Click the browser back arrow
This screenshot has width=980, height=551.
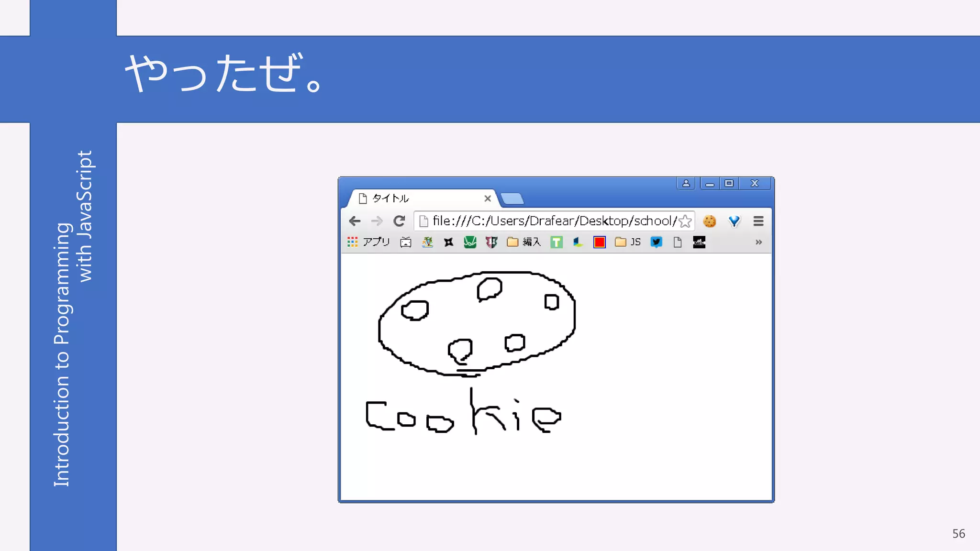[x=355, y=221]
